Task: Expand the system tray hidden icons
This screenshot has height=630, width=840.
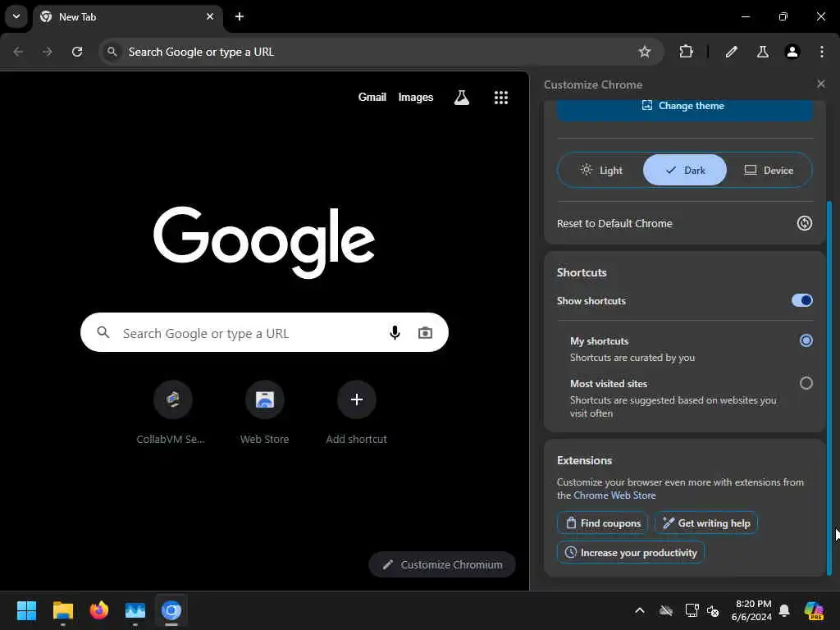Action: [640, 610]
